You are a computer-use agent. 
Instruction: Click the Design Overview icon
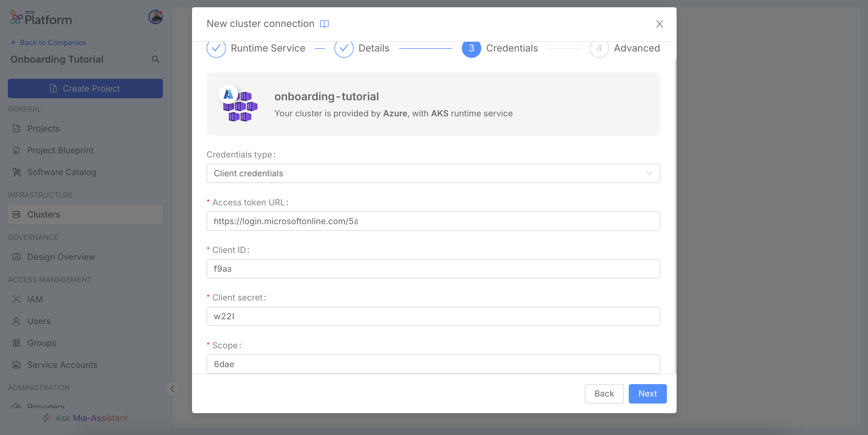(x=17, y=257)
